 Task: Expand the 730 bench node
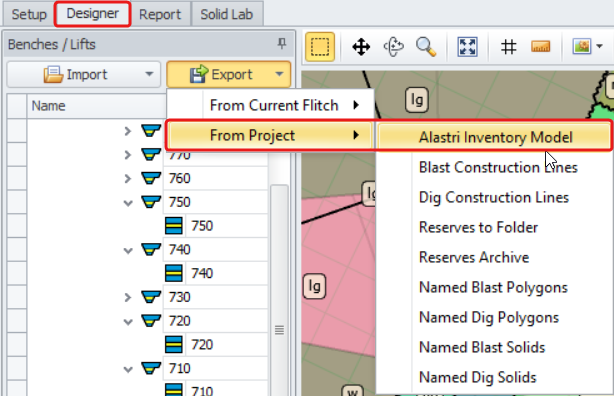(x=128, y=298)
